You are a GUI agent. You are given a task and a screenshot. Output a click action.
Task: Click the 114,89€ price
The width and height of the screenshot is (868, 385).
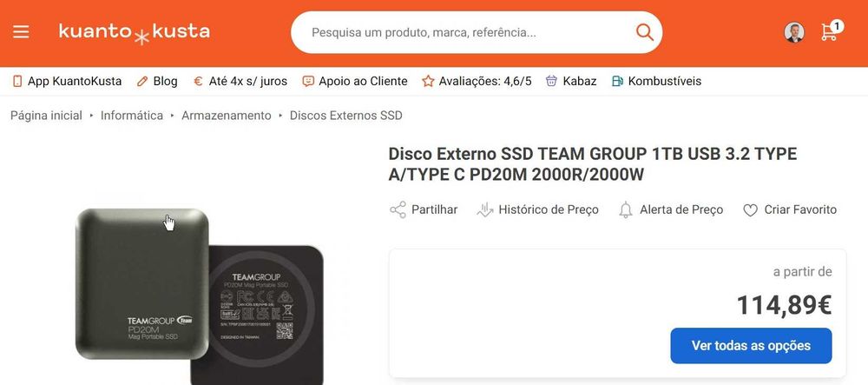(x=784, y=305)
